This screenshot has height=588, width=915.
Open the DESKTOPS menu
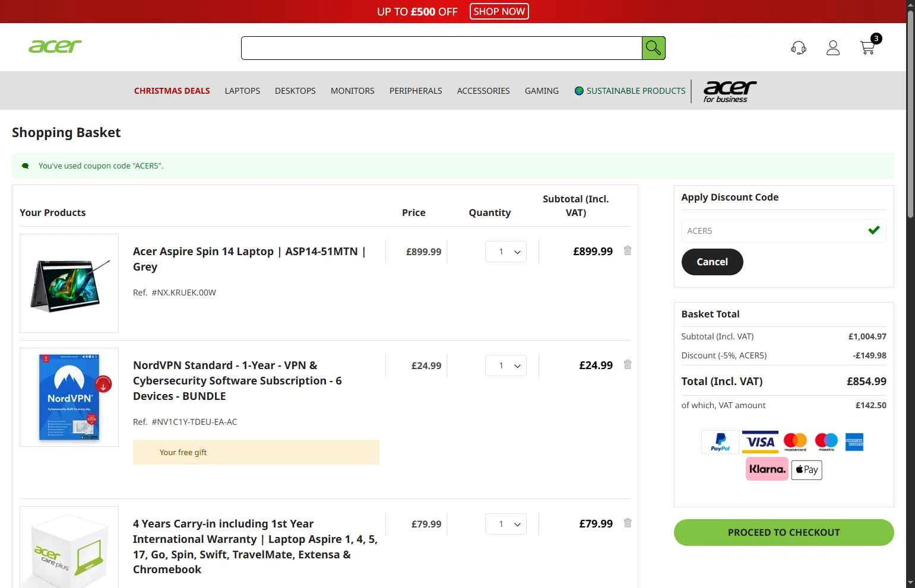[295, 91]
